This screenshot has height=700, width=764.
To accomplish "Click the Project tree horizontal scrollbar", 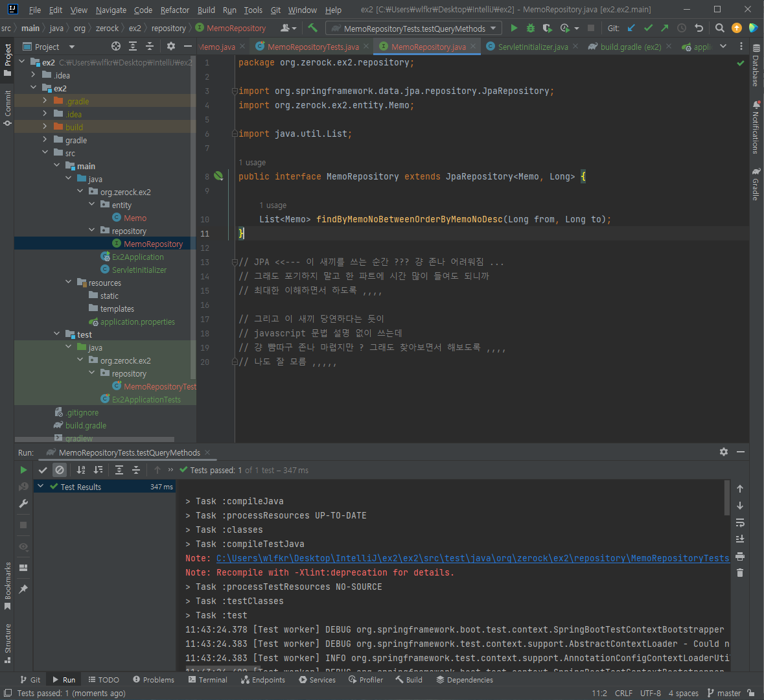I will [x=95, y=439].
